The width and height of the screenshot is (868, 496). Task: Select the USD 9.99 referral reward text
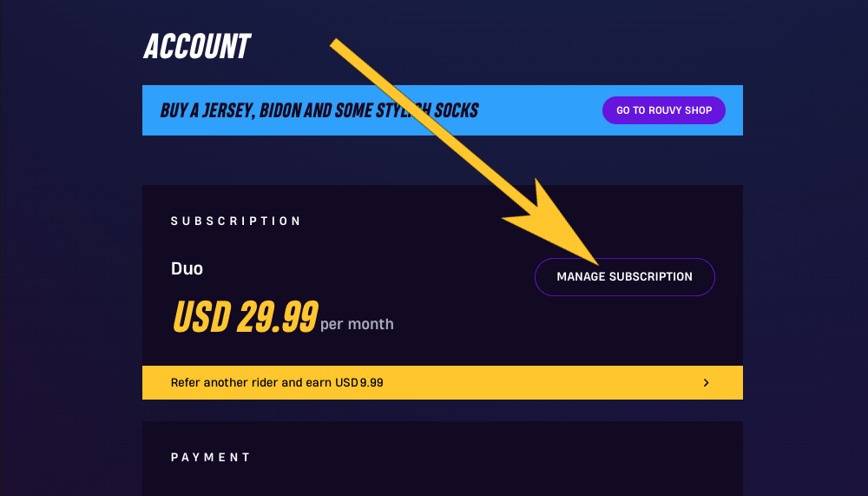359,382
